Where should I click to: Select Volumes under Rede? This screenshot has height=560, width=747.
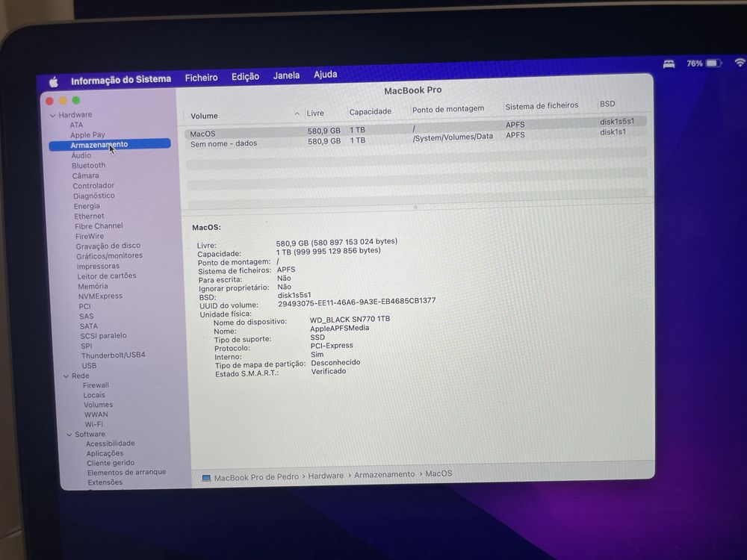point(99,405)
